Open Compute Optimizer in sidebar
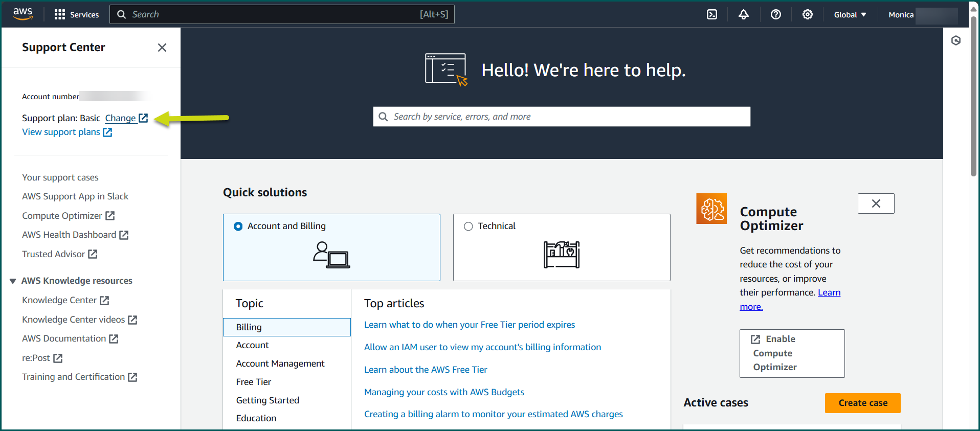 [x=68, y=216]
